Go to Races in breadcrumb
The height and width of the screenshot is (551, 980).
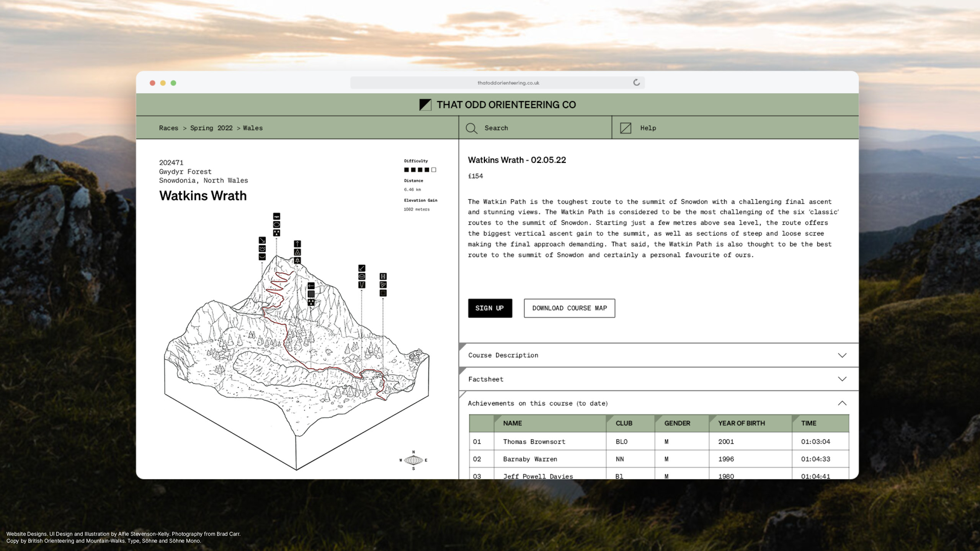[x=168, y=128]
